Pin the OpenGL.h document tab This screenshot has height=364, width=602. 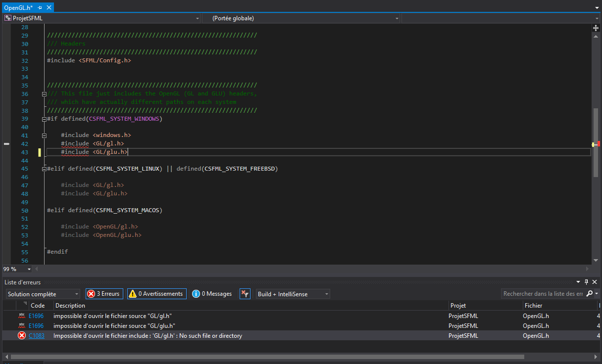click(40, 8)
